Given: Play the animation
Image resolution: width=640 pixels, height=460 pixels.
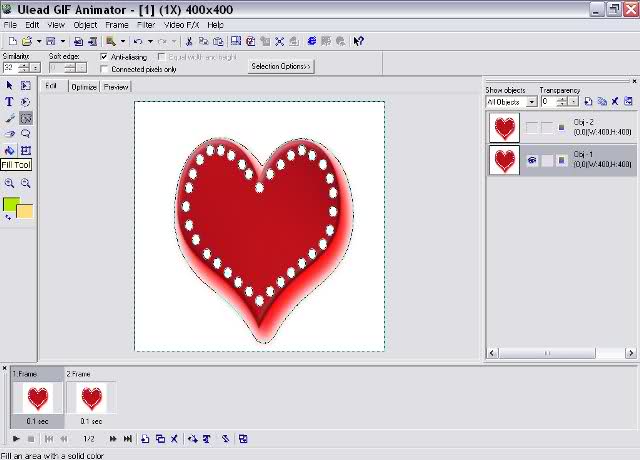Looking at the screenshot, I should coord(16,439).
